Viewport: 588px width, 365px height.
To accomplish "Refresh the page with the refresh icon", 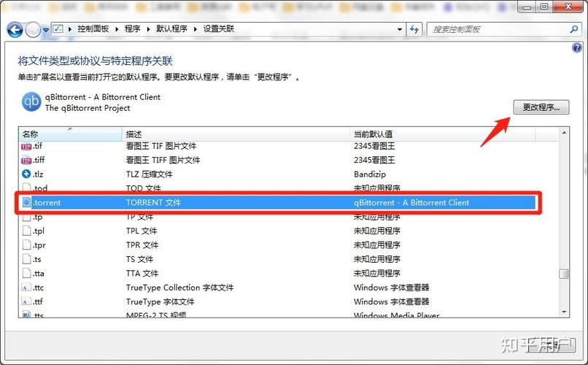I will click(x=414, y=29).
